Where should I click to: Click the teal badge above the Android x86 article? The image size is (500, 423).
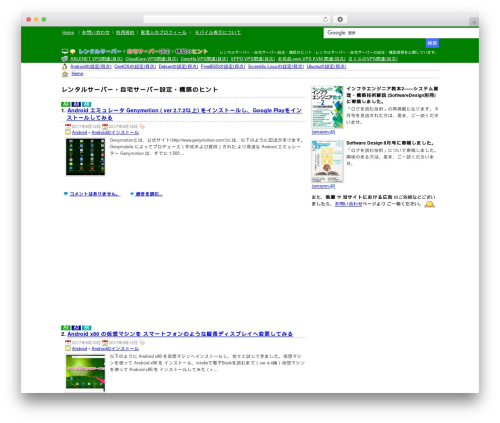click(x=87, y=328)
